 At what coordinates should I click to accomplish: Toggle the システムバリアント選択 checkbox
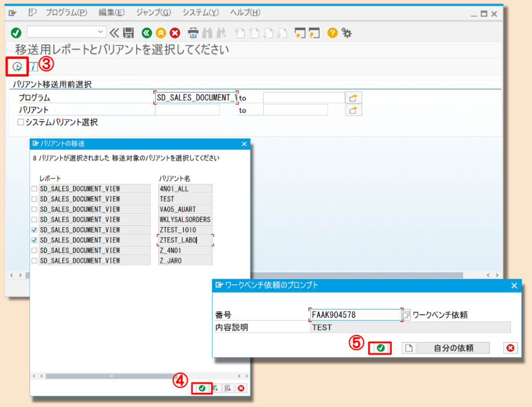point(21,122)
